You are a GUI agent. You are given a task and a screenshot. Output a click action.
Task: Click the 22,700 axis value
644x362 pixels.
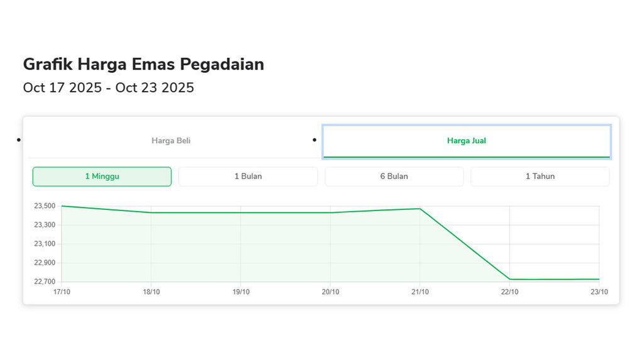coord(45,282)
